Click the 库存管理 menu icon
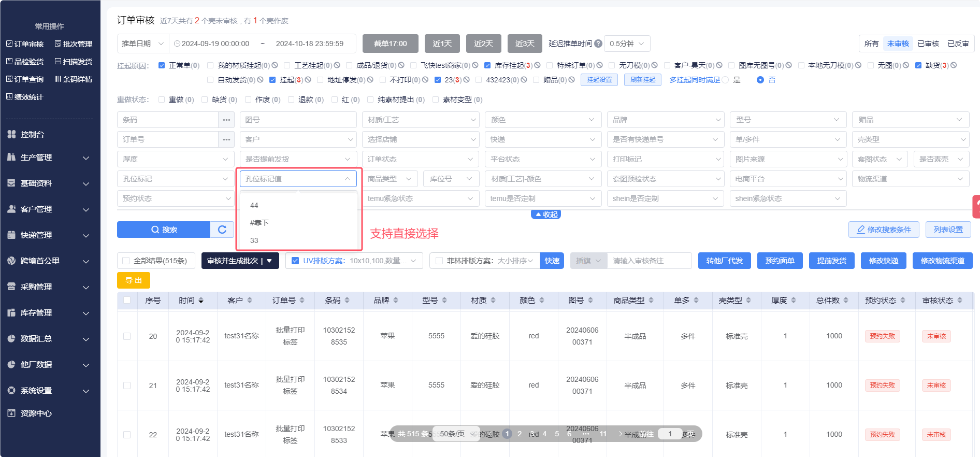This screenshot has width=980, height=457. coord(11,312)
